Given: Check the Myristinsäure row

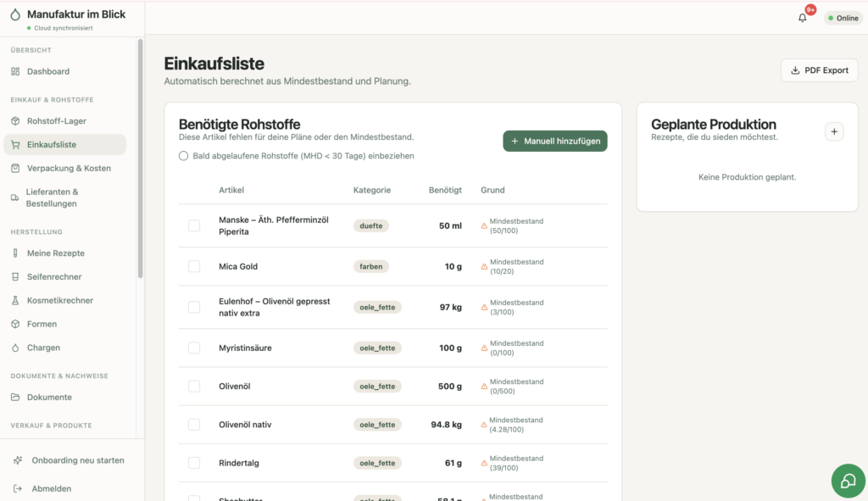Looking at the screenshot, I should (x=194, y=348).
